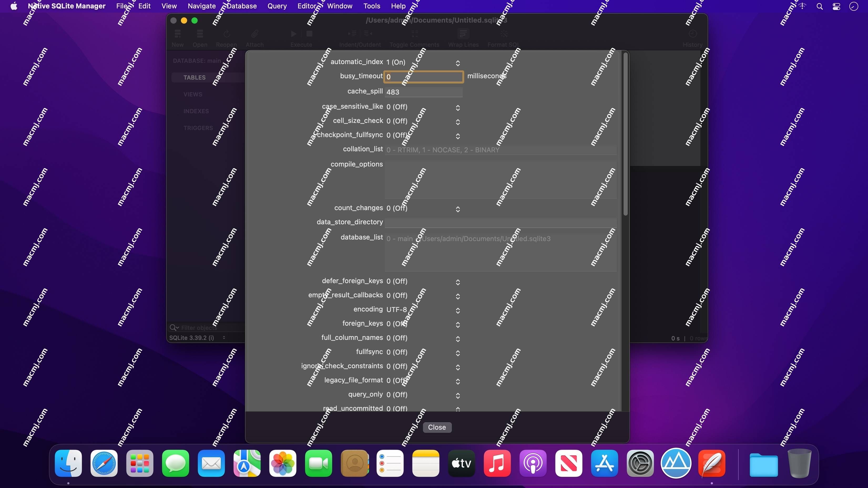Image resolution: width=868 pixels, height=488 pixels.
Task: Toggle defer_foreign_keys Off setting
Action: [x=458, y=281]
